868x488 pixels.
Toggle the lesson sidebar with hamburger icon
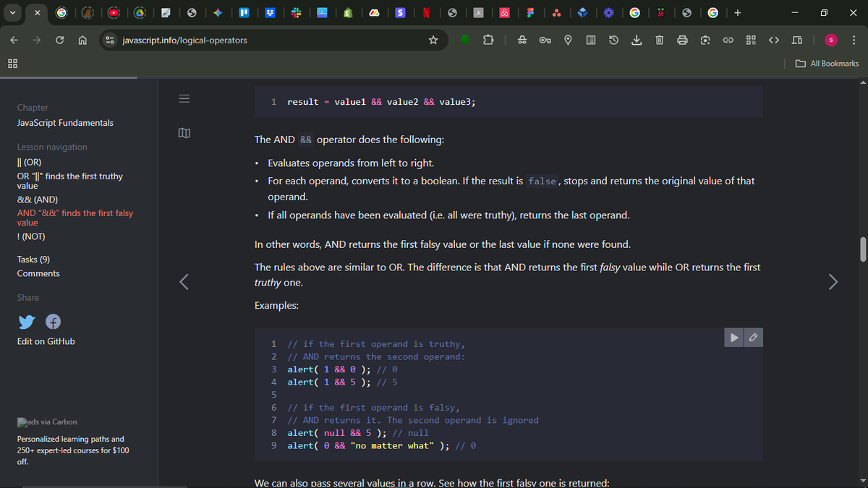(184, 100)
